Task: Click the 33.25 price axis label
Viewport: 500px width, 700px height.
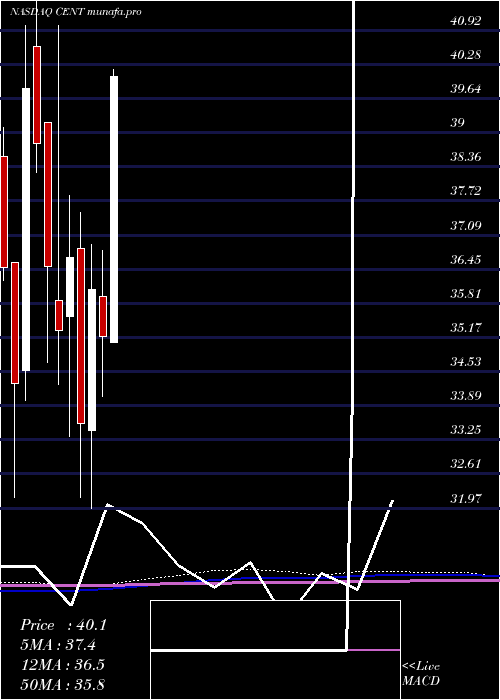Action: pyautogui.click(x=466, y=429)
